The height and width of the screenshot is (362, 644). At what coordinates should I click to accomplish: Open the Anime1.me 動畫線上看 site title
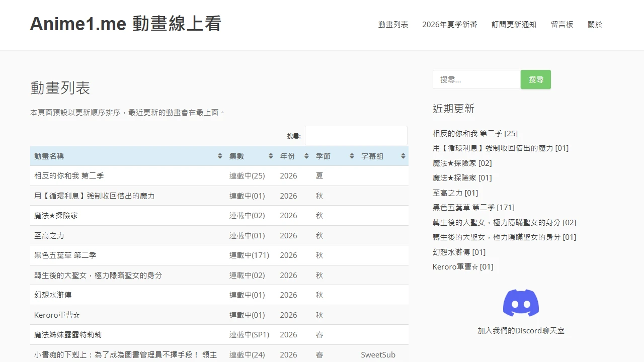pyautogui.click(x=126, y=24)
